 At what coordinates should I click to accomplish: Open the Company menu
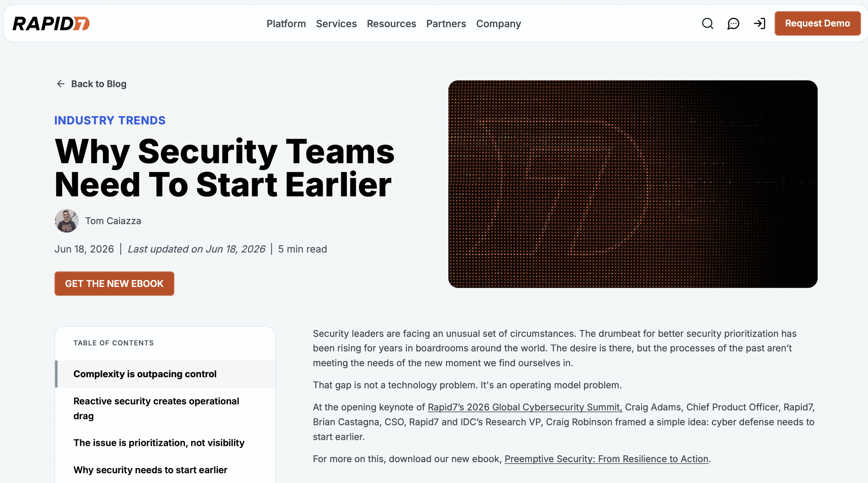(498, 24)
